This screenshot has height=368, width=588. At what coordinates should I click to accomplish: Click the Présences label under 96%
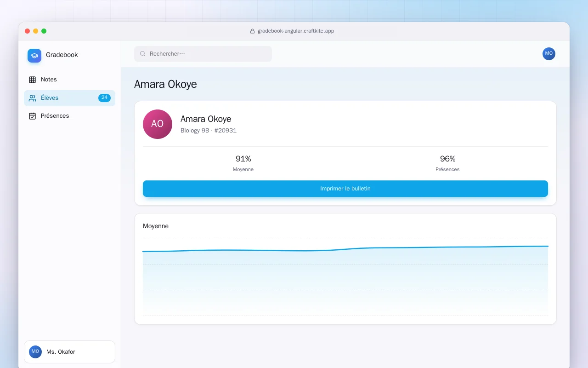click(x=447, y=170)
